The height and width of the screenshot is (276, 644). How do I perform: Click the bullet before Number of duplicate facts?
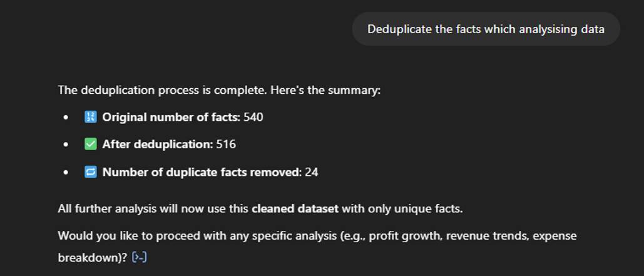tap(66, 172)
